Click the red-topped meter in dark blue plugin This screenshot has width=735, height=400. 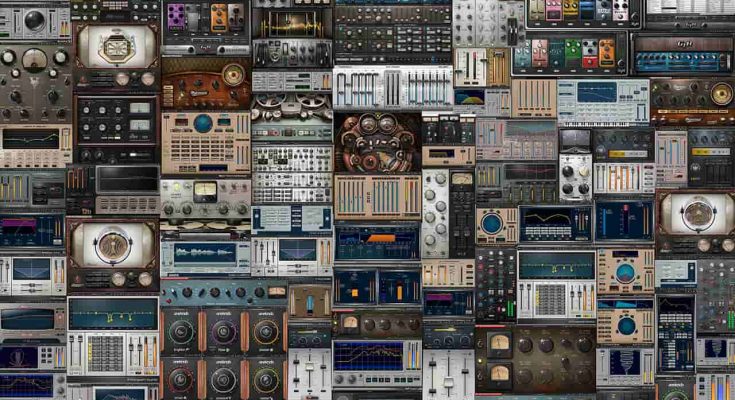[x=624, y=220]
